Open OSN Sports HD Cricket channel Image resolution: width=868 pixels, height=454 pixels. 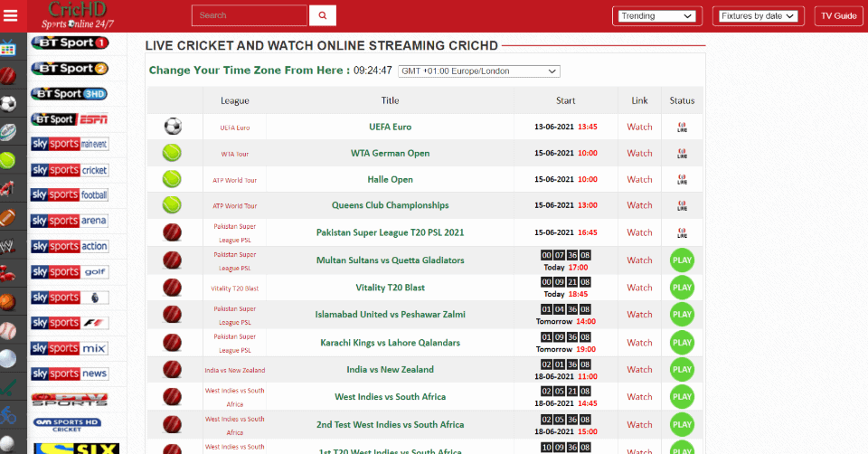pyautogui.click(x=67, y=425)
